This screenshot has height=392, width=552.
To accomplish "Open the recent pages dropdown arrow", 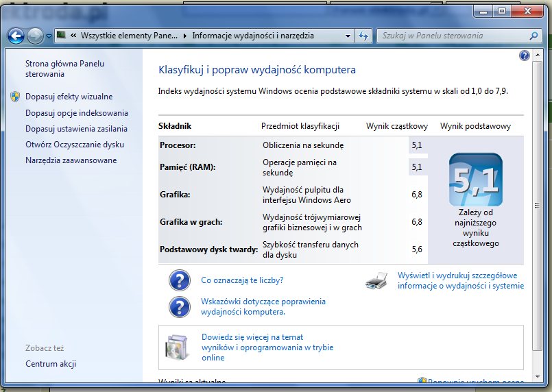I will pyautogui.click(x=49, y=36).
